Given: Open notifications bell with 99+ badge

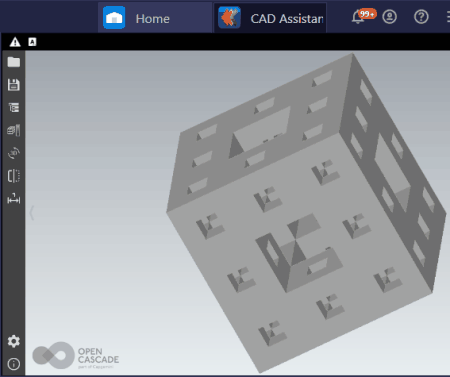Looking at the screenshot, I should (363, 16).
